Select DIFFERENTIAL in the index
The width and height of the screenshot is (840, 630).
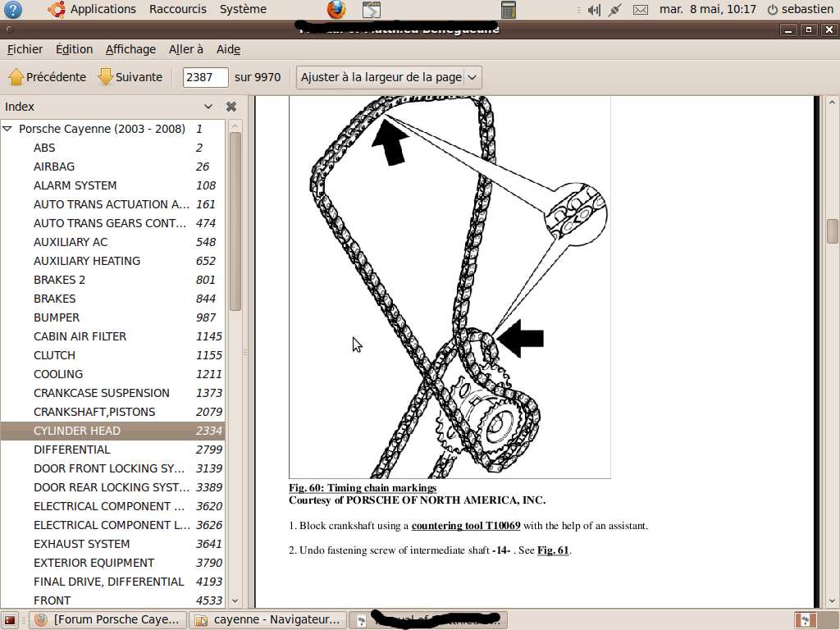click(112, 450)
